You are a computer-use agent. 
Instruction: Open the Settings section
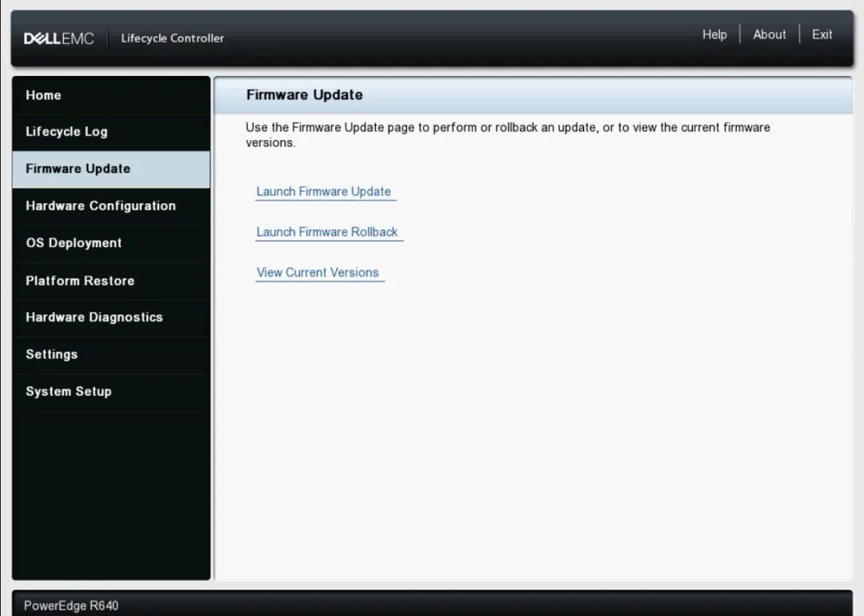pyautogui.click(x=51, y=354)
